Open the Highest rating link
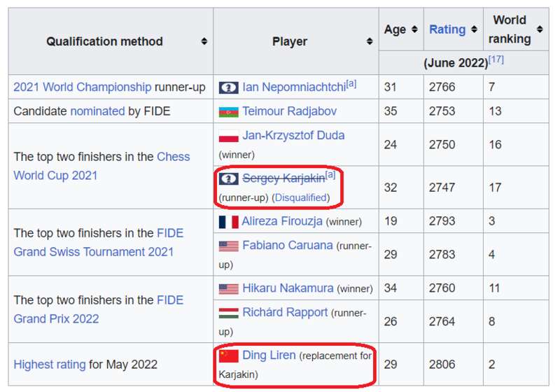 coord(50,365)
